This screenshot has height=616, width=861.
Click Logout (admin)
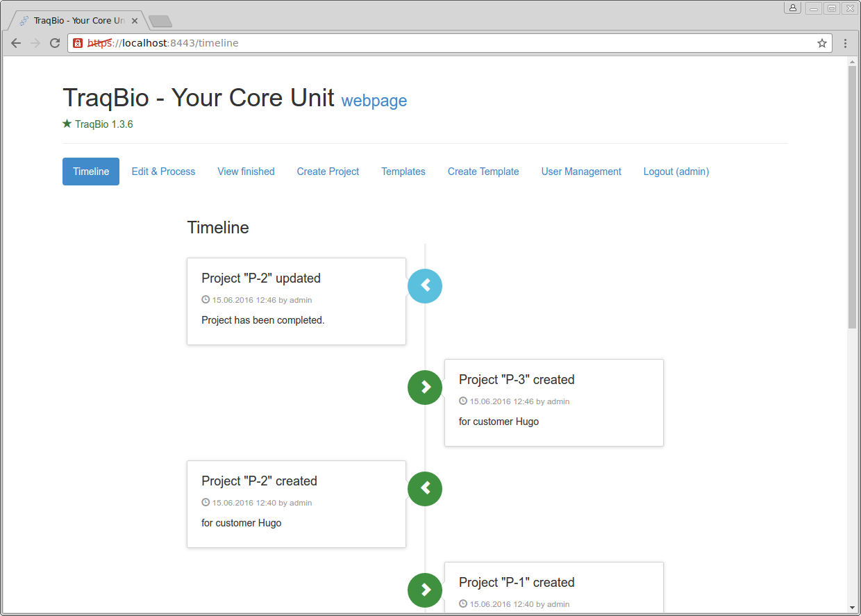pos(676,172)
